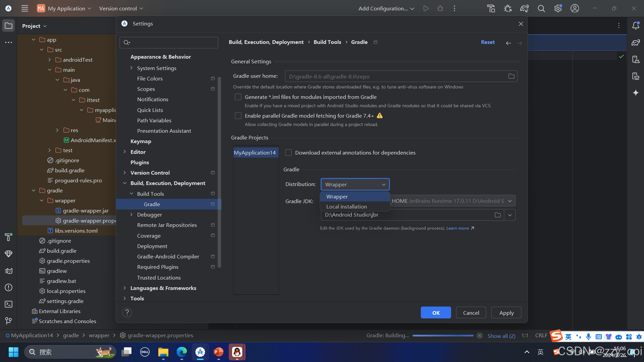Cancel the Gradle build progress bar
This screenshot has width=644, height=362.
[479, 335]
